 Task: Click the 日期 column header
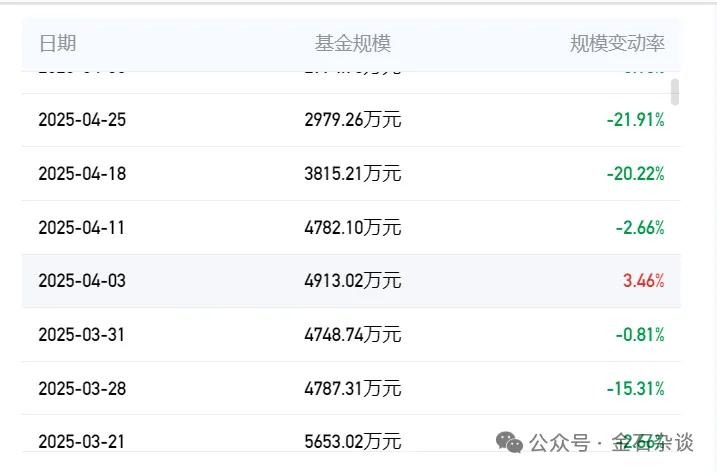(x=57, y=44)
